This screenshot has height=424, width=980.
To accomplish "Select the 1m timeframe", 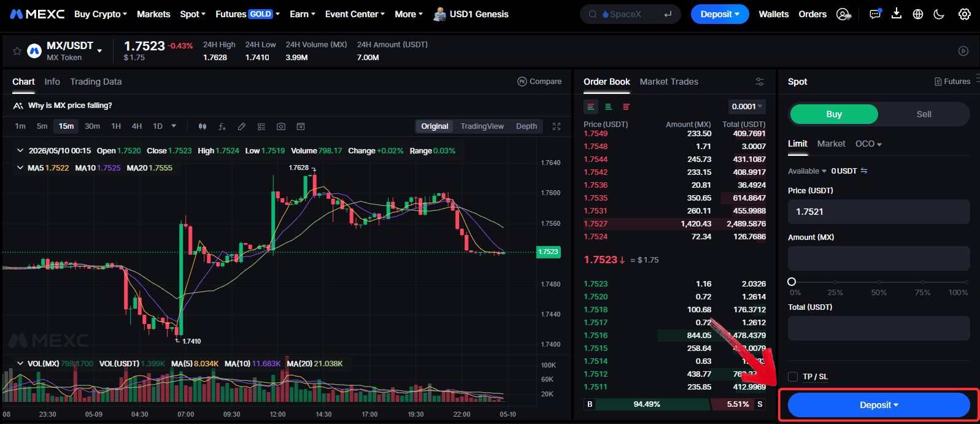I will (x=20, y=126).
